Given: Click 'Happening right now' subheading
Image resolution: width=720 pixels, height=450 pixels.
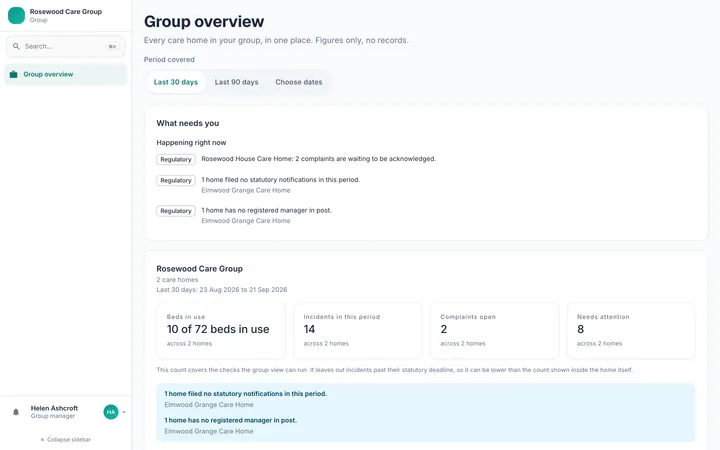Looking at the screenshot, I should [191, 143].
